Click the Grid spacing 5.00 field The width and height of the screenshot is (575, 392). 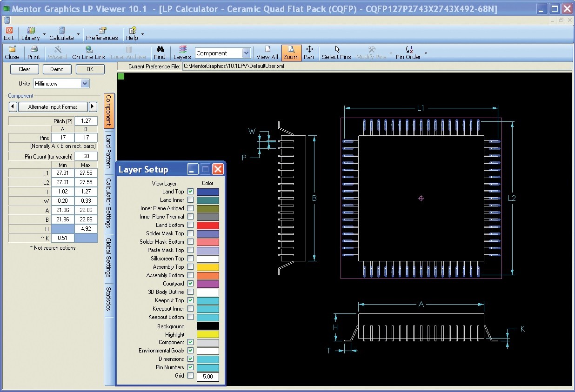tap(207, 377)
